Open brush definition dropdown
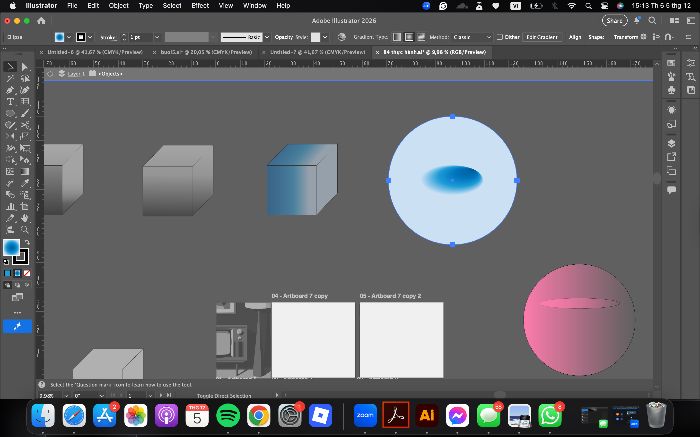The height and width of the screenshot is (437, 700). (x=267, y=37)
